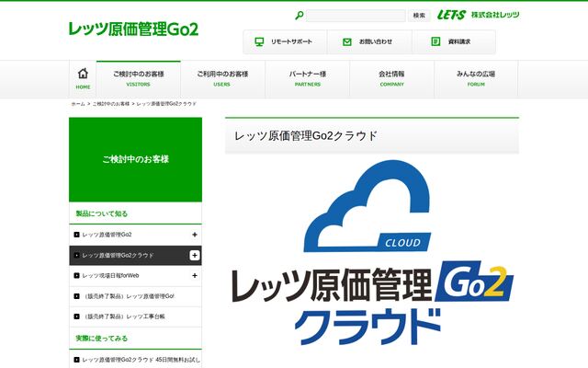588x368 pixels.
Task: Click the remote support monitor icon
Action: click(259, 41)
